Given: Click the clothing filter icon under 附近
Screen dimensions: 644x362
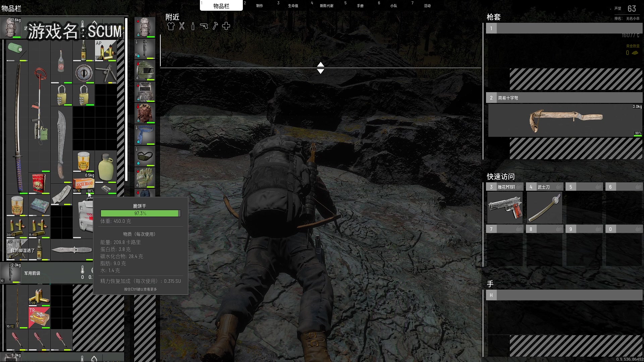Looking at the screenshot, I should [171, 26].
